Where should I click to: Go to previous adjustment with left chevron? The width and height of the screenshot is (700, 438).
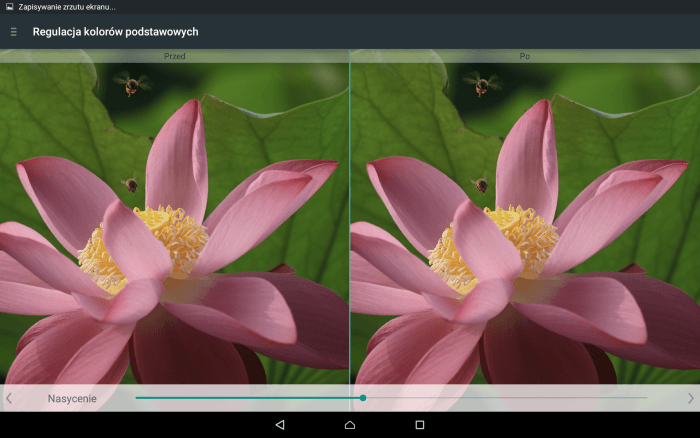(9, 398)
